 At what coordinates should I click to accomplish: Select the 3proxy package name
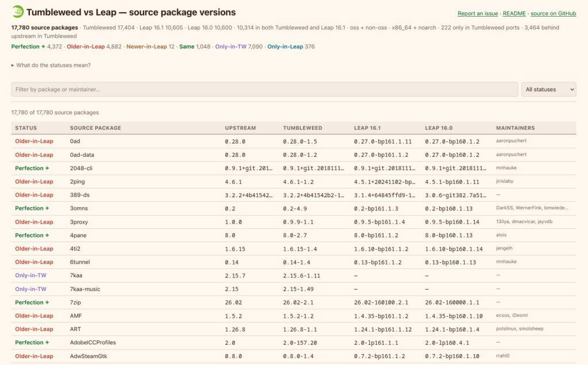tap(79, 222)
